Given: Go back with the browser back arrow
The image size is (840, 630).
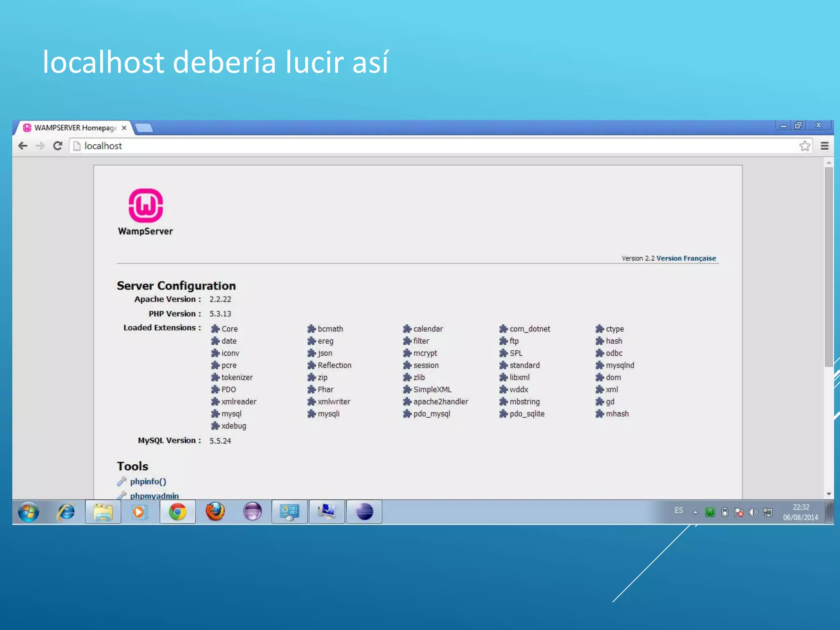Looking at the screenshot, I should coord(23,146).
